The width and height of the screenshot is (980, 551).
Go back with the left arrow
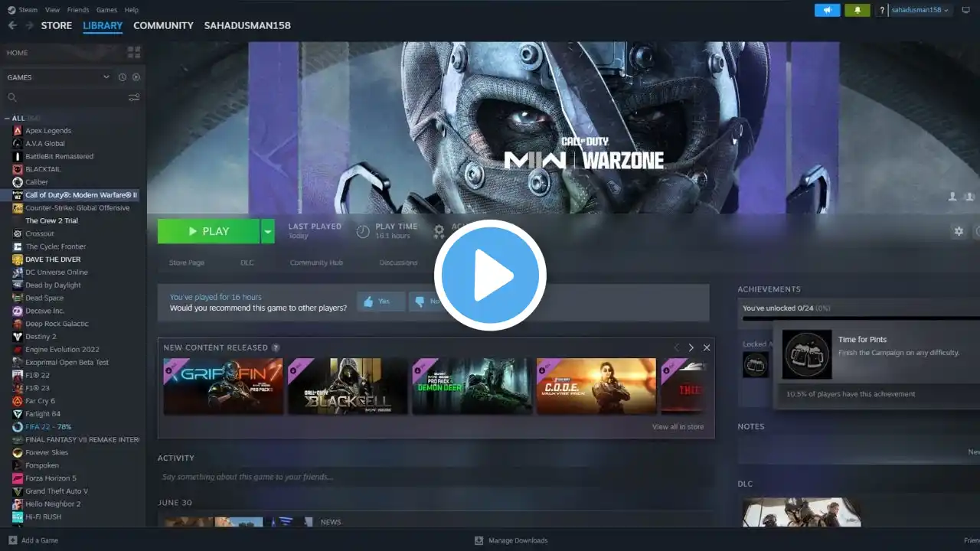tap(12, 25)
